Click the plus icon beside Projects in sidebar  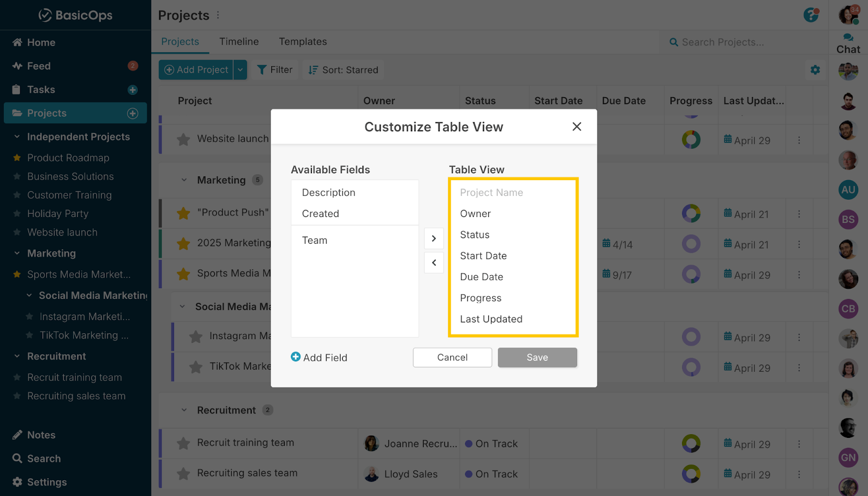[132, 113]
